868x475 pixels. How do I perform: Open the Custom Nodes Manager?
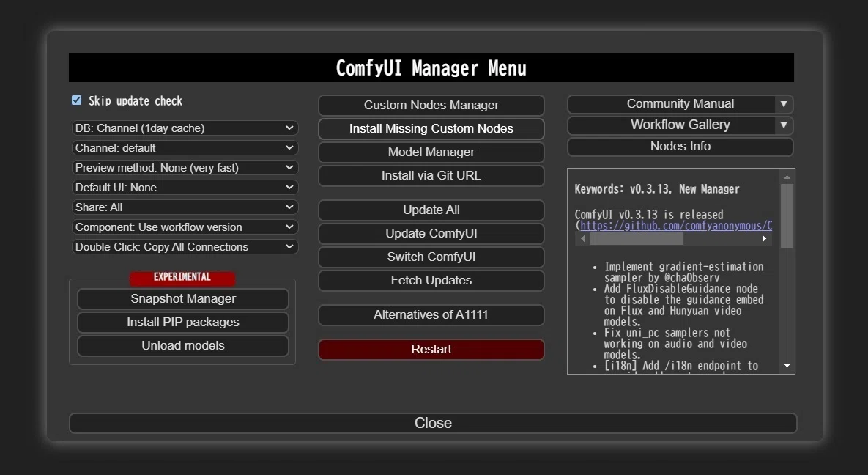point(431,106)
